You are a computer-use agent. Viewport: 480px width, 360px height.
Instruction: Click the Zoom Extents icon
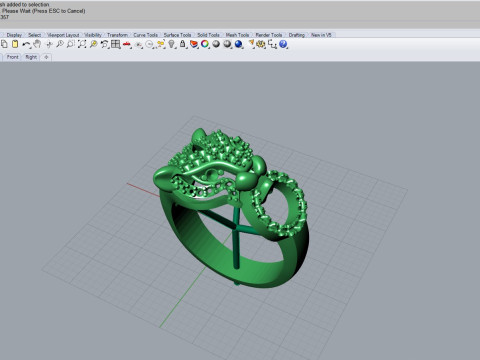pos(82,44)
